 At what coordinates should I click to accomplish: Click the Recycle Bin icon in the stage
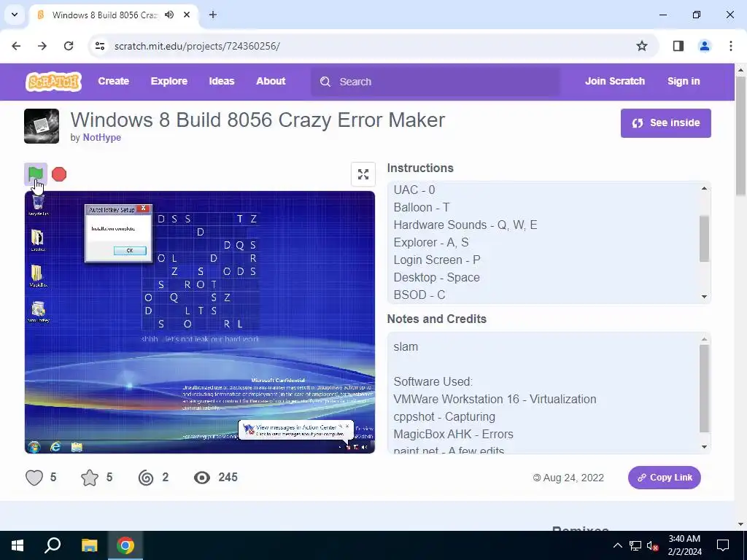(x=38, y=204)
